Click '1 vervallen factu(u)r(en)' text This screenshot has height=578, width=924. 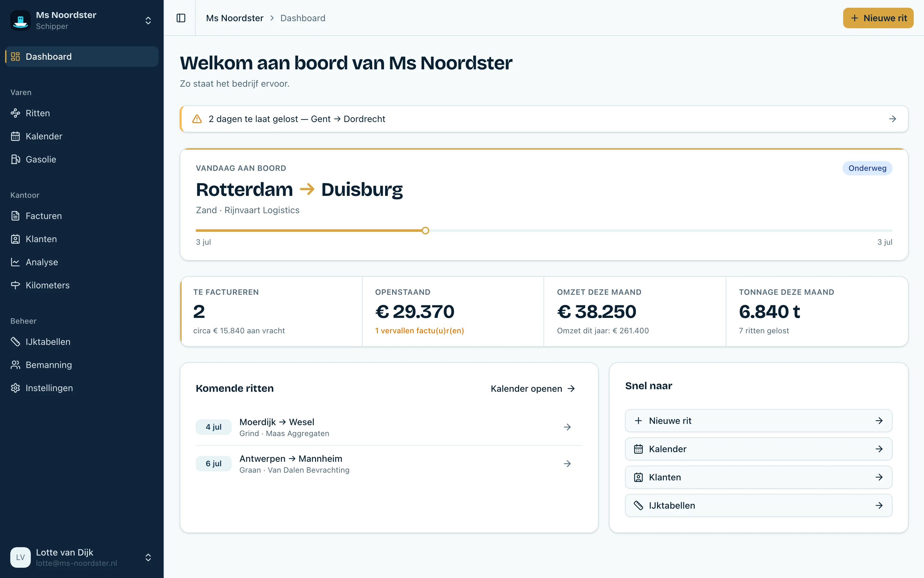click(419, 331)
